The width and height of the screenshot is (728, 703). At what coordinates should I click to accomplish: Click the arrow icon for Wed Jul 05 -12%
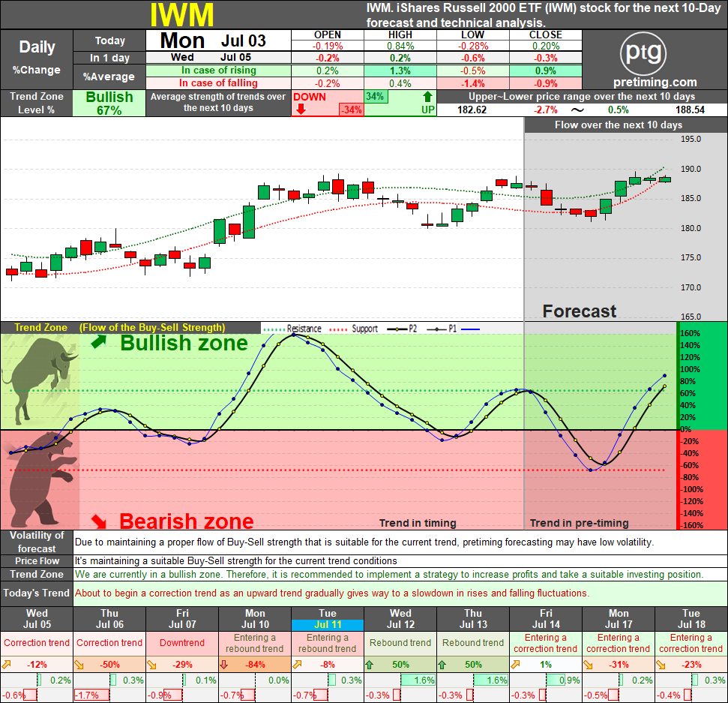pos(6,665)
